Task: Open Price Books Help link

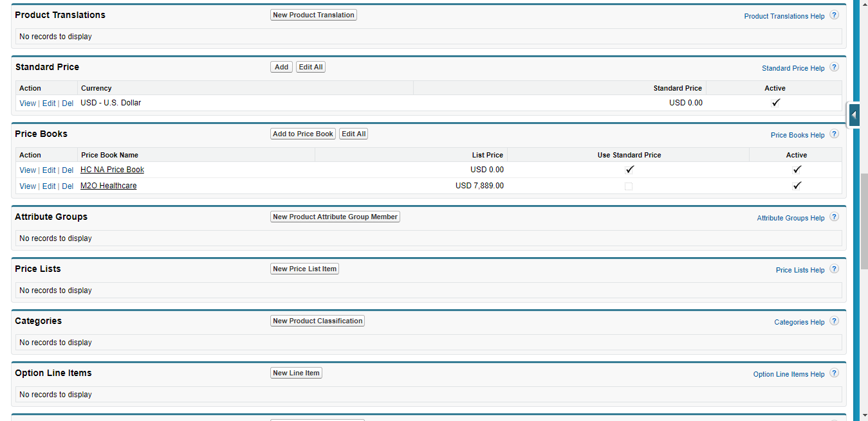Action: coord(798,135)
